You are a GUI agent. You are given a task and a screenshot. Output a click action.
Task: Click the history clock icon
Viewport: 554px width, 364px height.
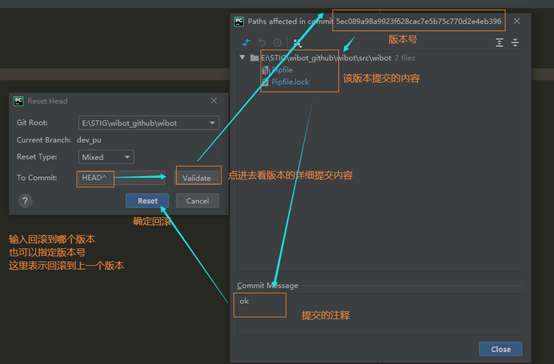click(277, 43)
